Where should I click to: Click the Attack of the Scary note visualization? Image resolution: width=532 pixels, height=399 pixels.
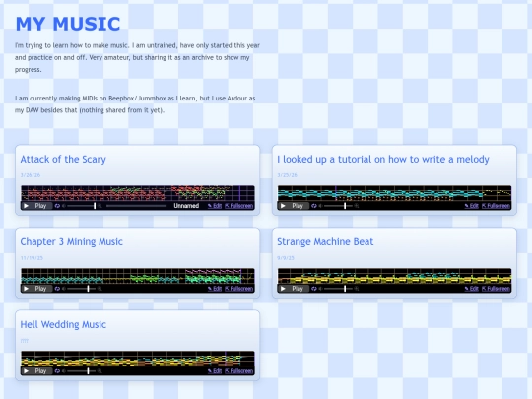coord(138,193)
